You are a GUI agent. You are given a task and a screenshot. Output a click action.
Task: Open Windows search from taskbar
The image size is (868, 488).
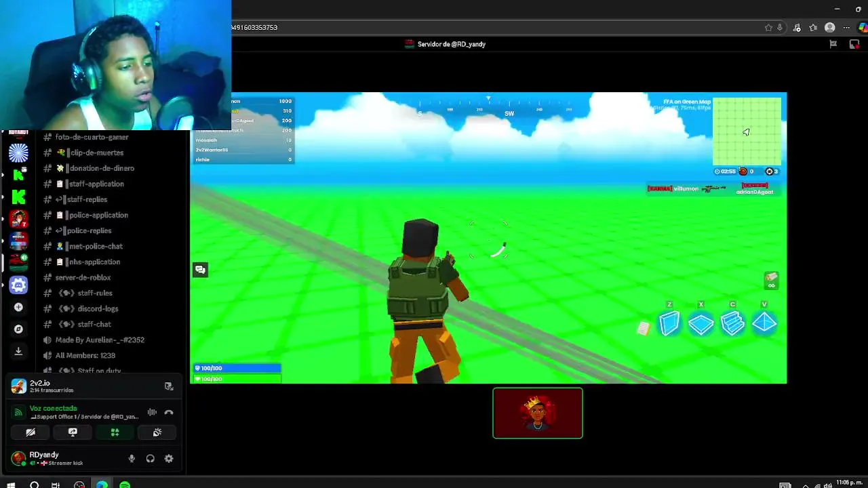(34, 485)
